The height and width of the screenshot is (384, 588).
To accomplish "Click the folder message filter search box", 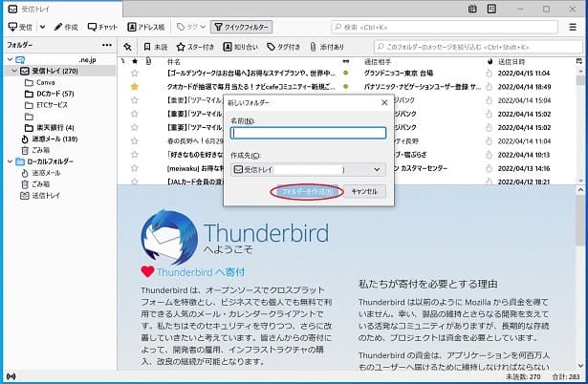I will [x=478, y=47].
